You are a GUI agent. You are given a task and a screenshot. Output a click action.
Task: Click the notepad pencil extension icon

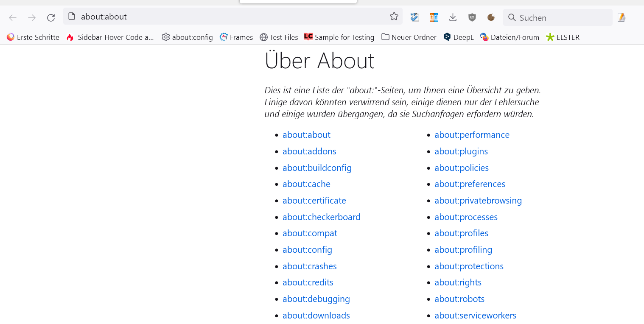pyautogui.click(x=622, y=17)
